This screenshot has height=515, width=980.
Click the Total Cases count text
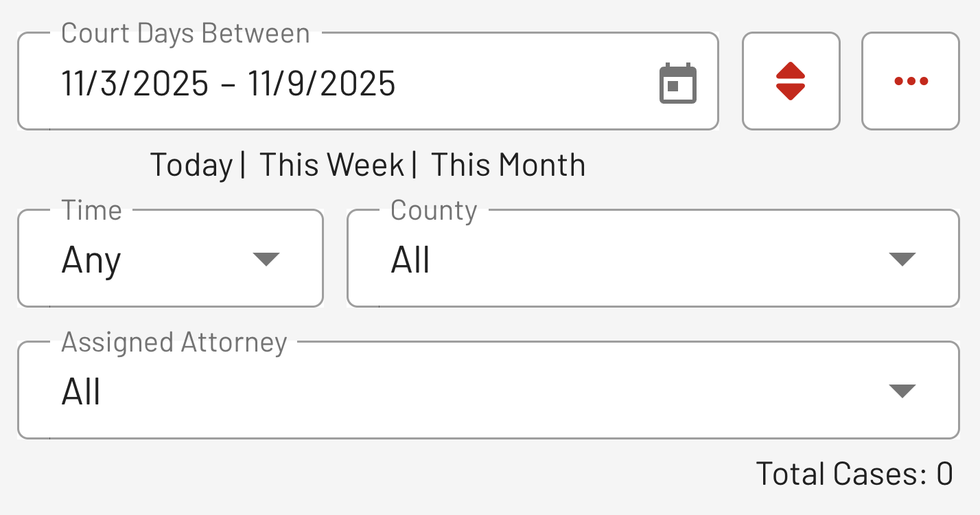click(x=854, y=474)
